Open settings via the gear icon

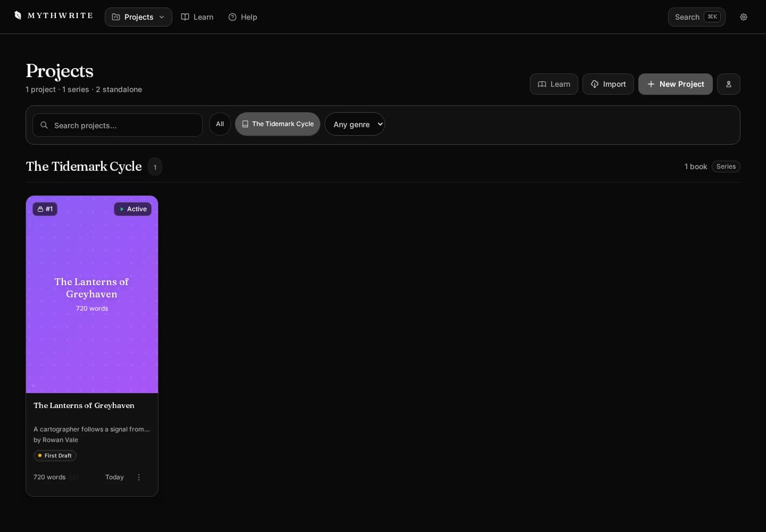pos(744,17)
